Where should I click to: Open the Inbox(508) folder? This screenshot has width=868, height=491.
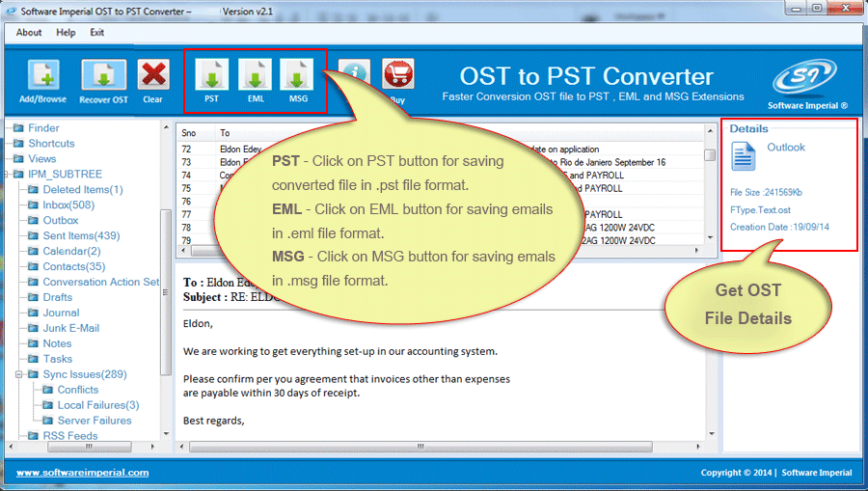coord(68,205)
